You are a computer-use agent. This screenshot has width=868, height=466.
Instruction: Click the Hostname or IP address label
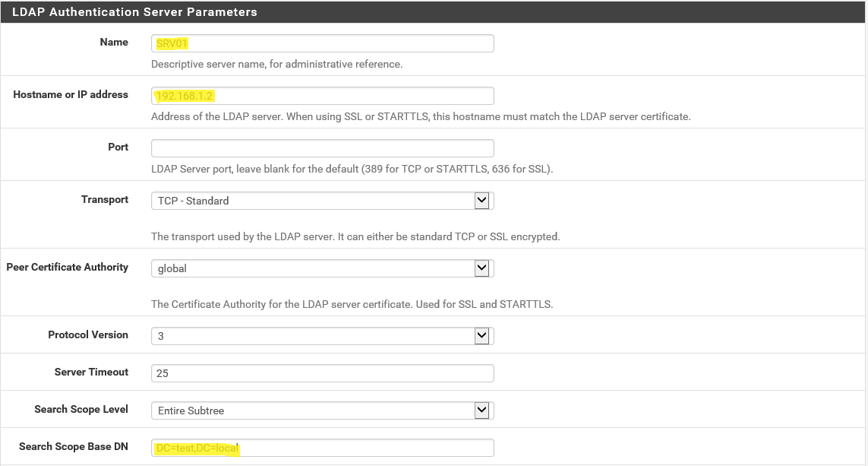tap(71, 94)
